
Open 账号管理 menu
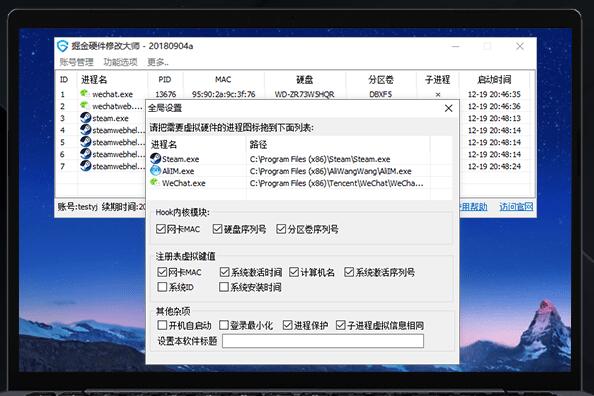point(76,62)
